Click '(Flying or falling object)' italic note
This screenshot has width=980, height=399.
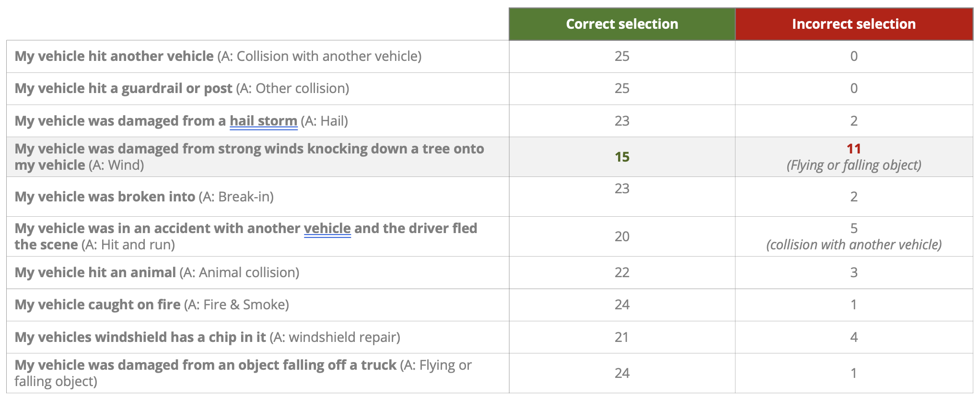point(853,165)
